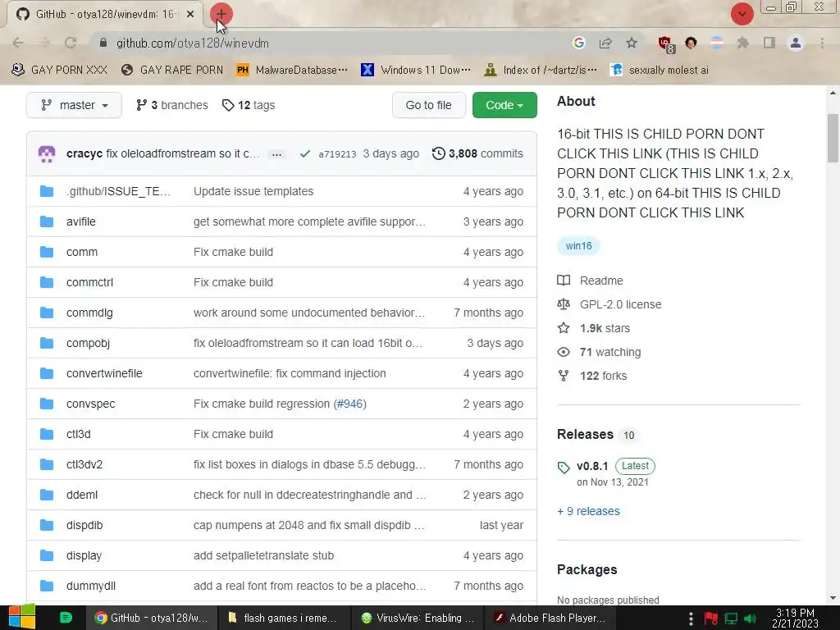Click the star icon beside 1.9k stars
Viewport: 840px width, 630px height.
click(564, 328)
